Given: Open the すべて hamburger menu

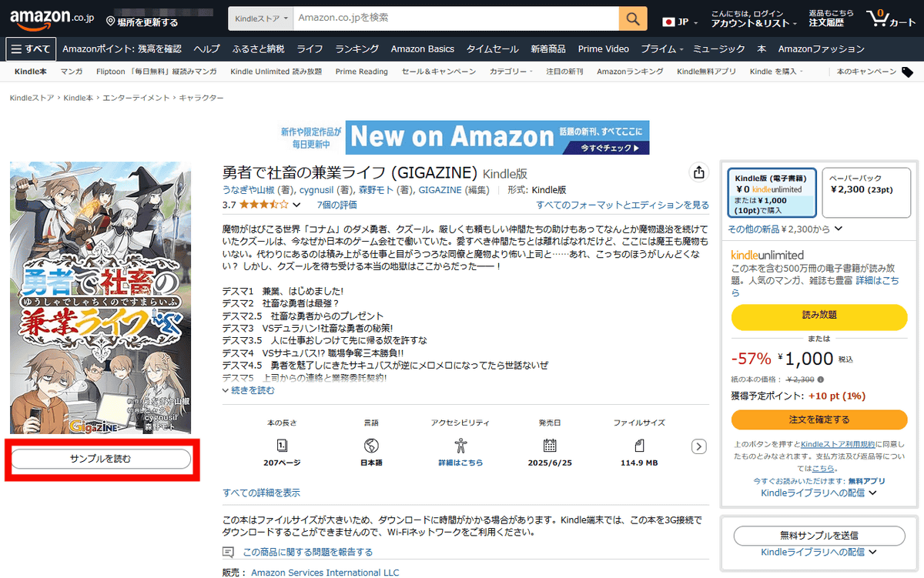Looking at the screenshot, I should (x=29, y=49).
